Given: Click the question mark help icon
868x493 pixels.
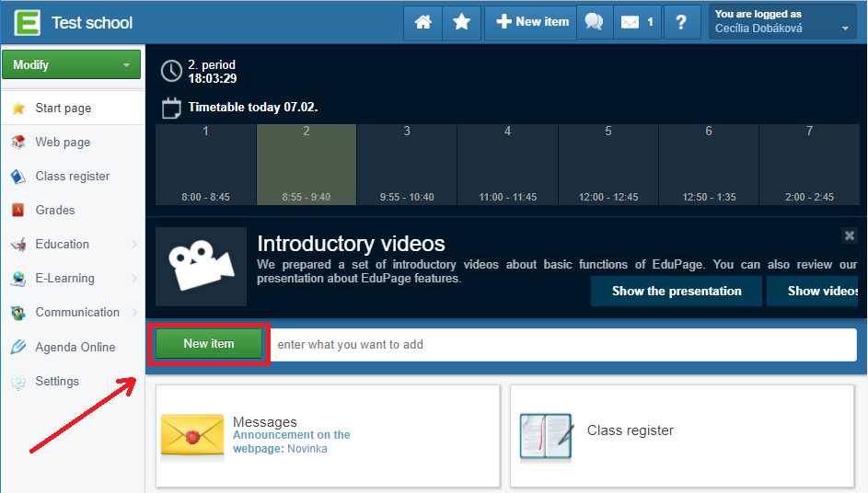Looking at the screenshot, I should pos(681,22).
